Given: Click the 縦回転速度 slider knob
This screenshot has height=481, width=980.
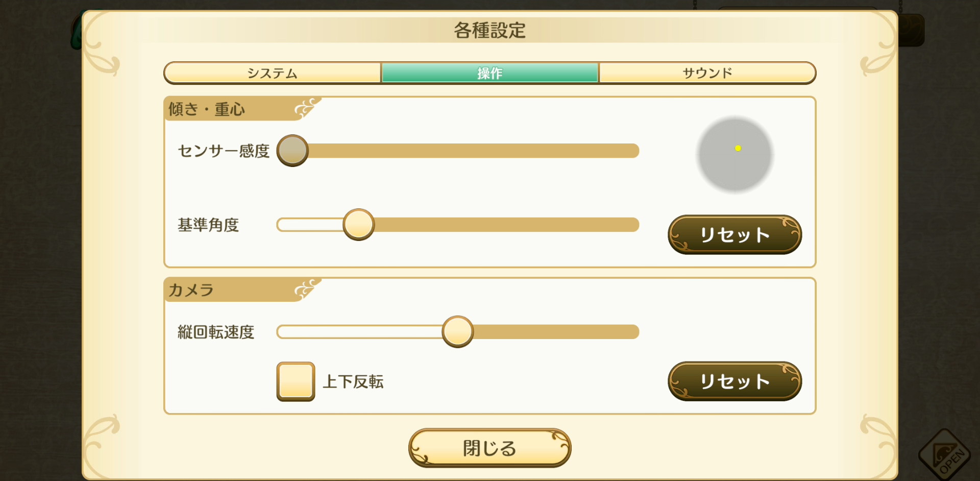Looking at the screenshot, I should point(458,332).
